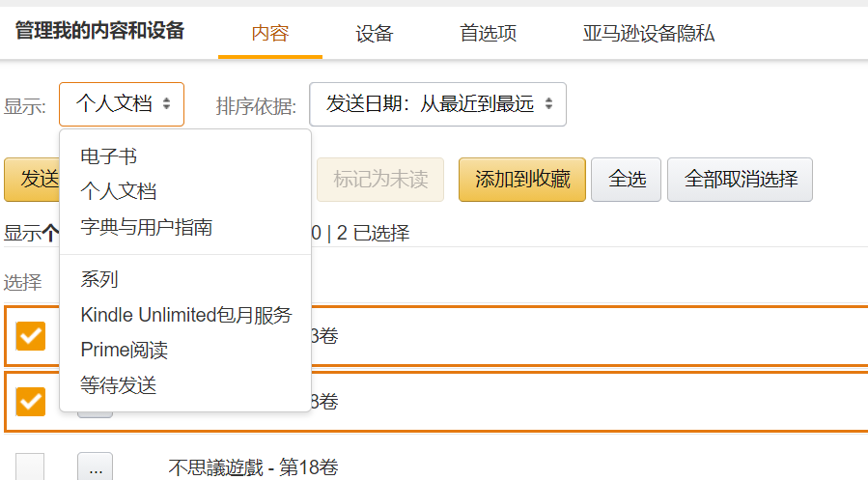Screen dimensions: 868x480
Task: Click the 全部取消选择 button
Action: (x=740, y=180)
